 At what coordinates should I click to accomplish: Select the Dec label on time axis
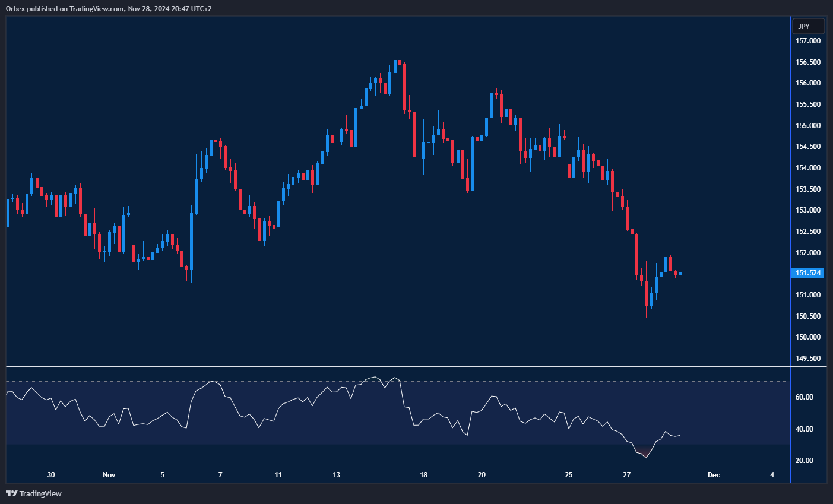(714, 475)
